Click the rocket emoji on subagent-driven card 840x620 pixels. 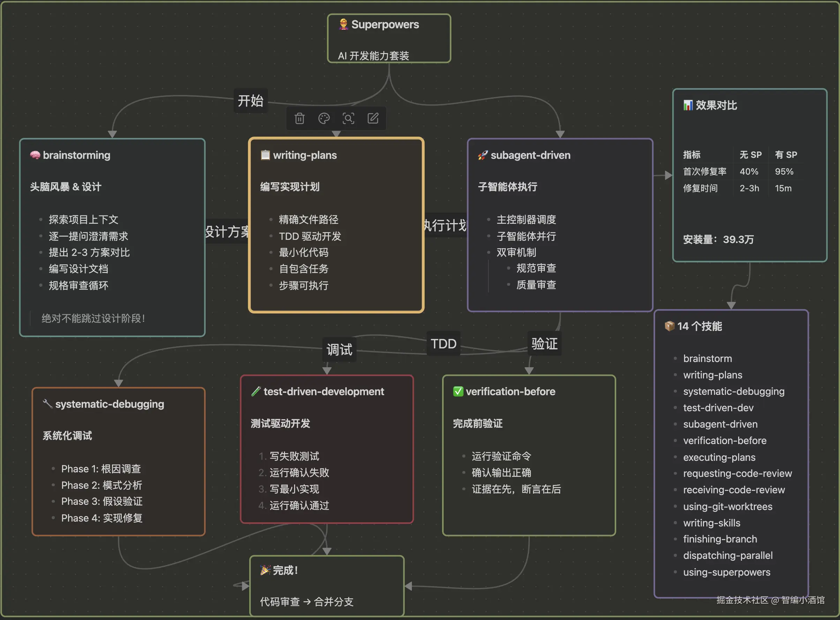483,155
